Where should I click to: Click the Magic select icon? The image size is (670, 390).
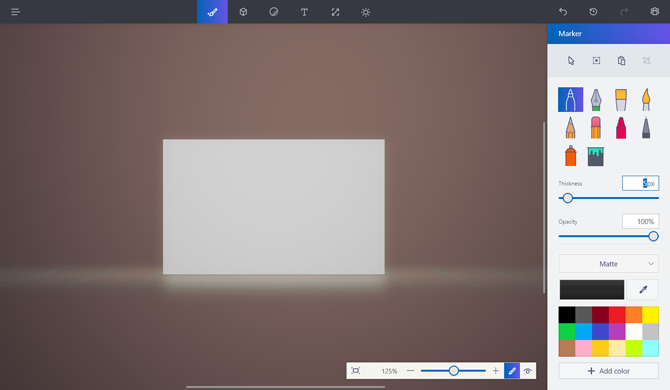(x=596, y=61)
